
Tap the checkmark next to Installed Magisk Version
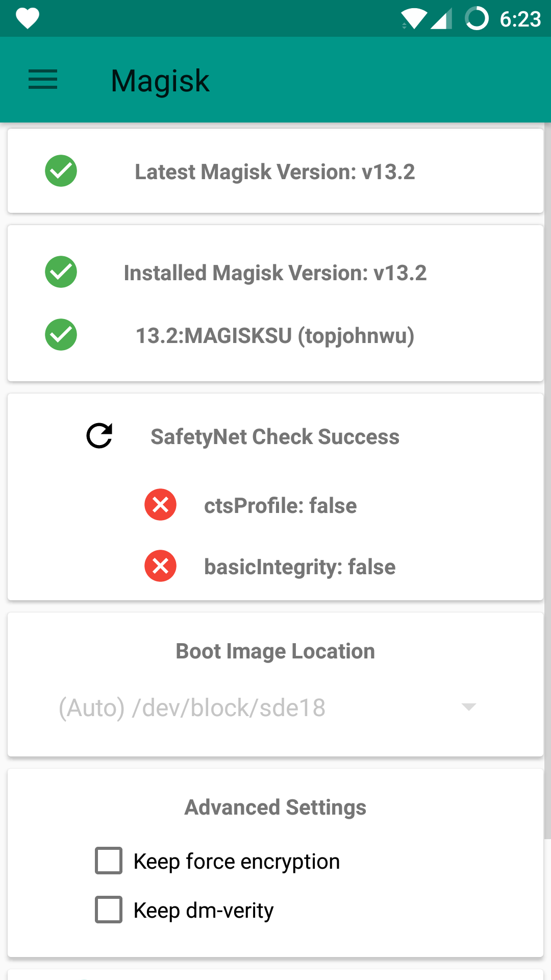point(60,272)
